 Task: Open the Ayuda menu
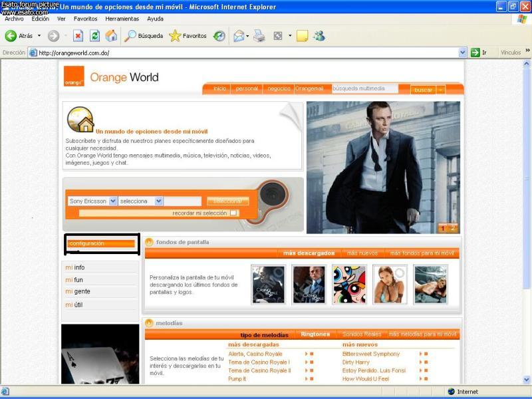point(156,19)
